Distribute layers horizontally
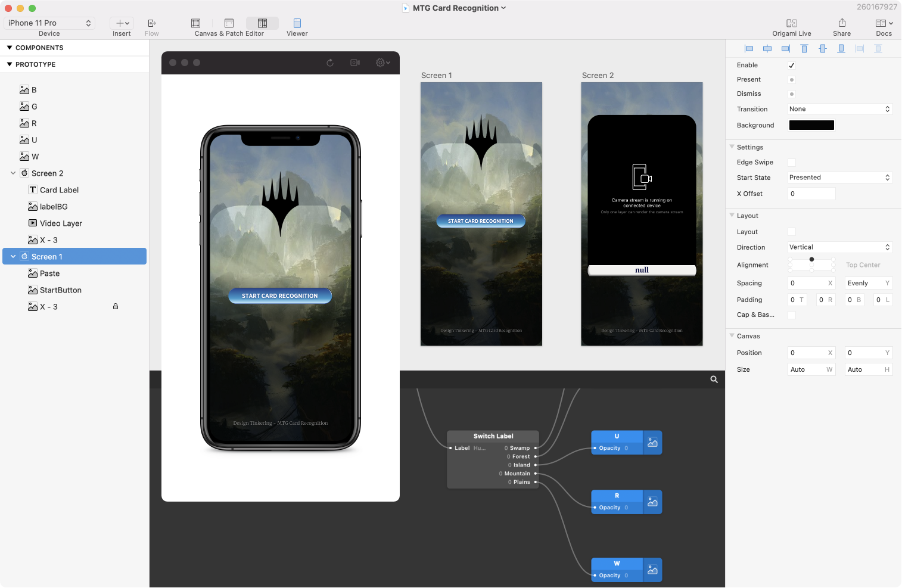Viewport: 902px width, 588px height. [860, 49]
